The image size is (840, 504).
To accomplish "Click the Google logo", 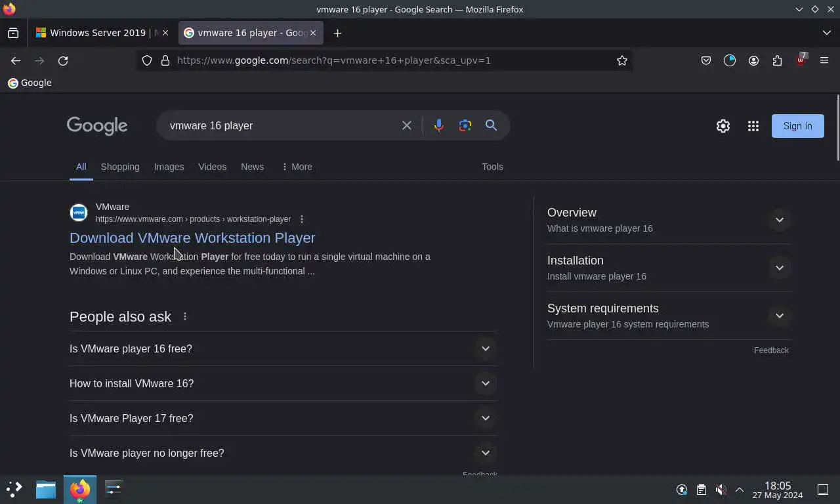I will pyautogui.click(x=97, y=125).
